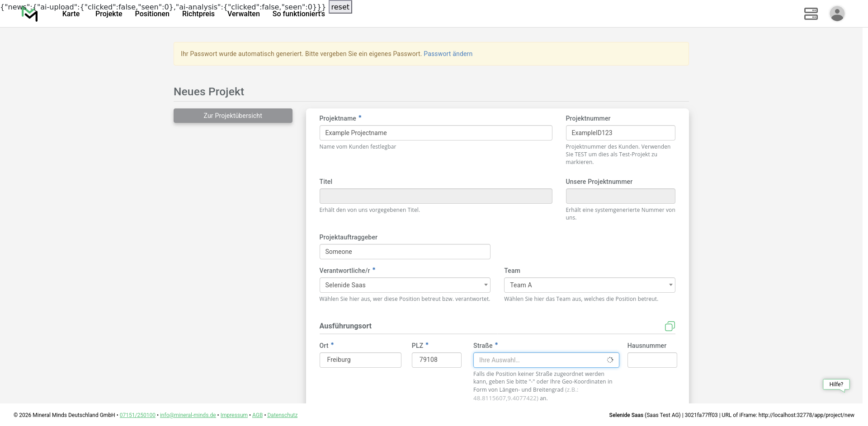Open the Impressum footer link
Image resolution: width=868 pixels, height=426 pixels.
coord(234,415)
